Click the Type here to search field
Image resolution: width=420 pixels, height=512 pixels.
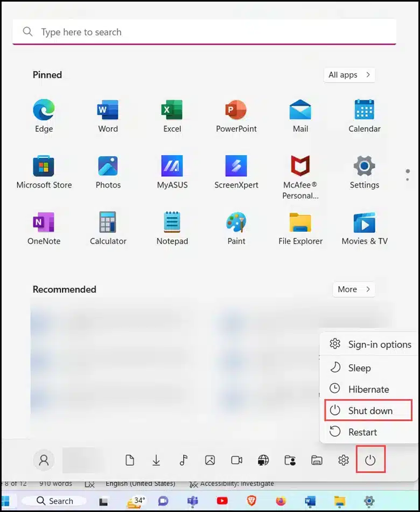click(204, 32)
